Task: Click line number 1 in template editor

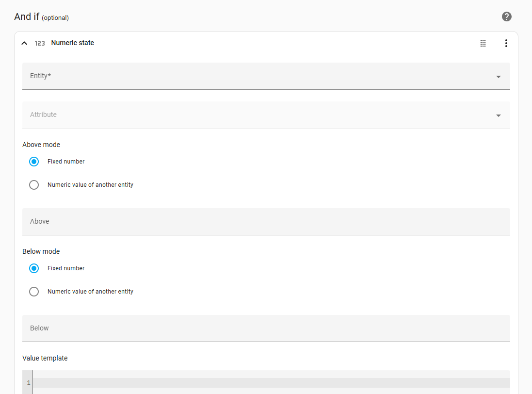Action: (x=29, y=383)
